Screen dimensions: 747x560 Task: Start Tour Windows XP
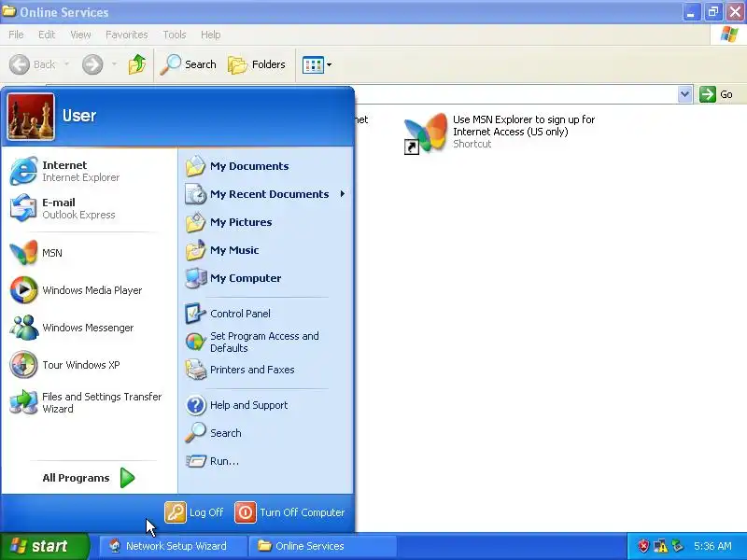point(89,365)
